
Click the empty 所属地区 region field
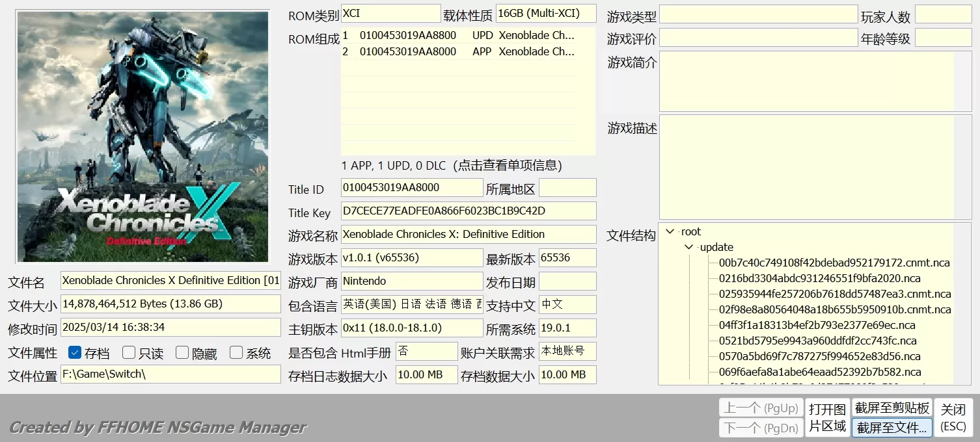click(567, 188)
